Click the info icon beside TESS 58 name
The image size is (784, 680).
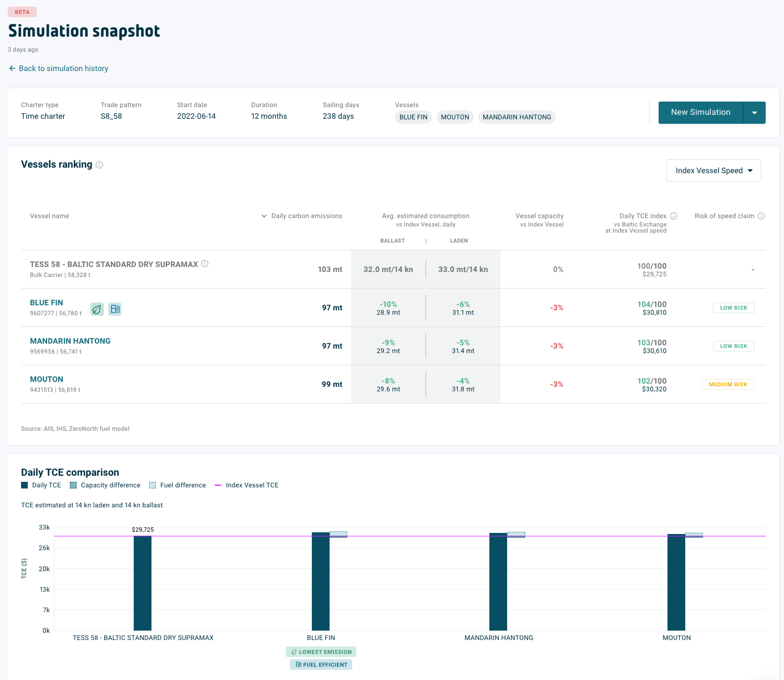(205, 264)
